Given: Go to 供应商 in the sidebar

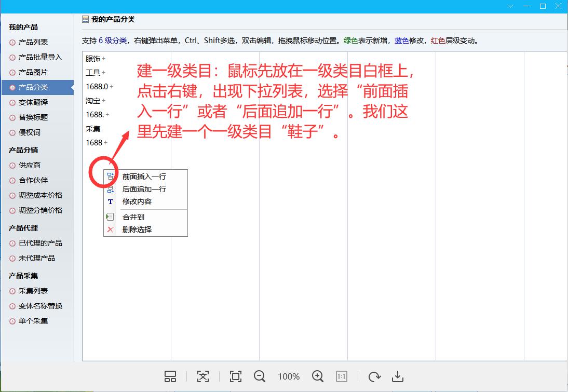Looking at the screenshot, I should [x=30, y=165].
